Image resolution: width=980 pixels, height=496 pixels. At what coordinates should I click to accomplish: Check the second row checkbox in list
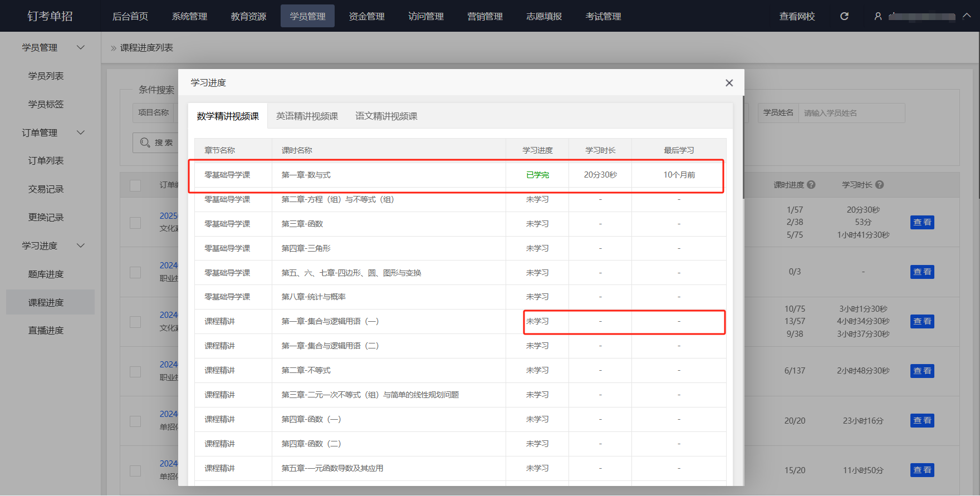(135, 272)
